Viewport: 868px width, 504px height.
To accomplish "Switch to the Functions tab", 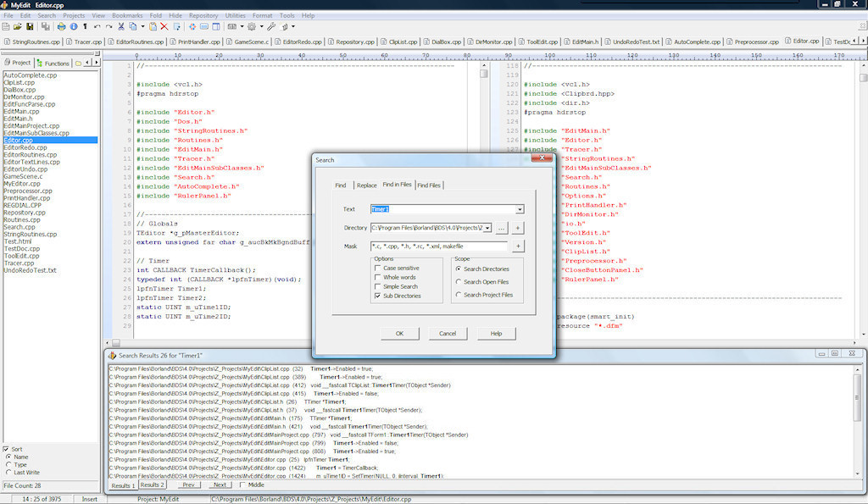I will coord(53,63).
